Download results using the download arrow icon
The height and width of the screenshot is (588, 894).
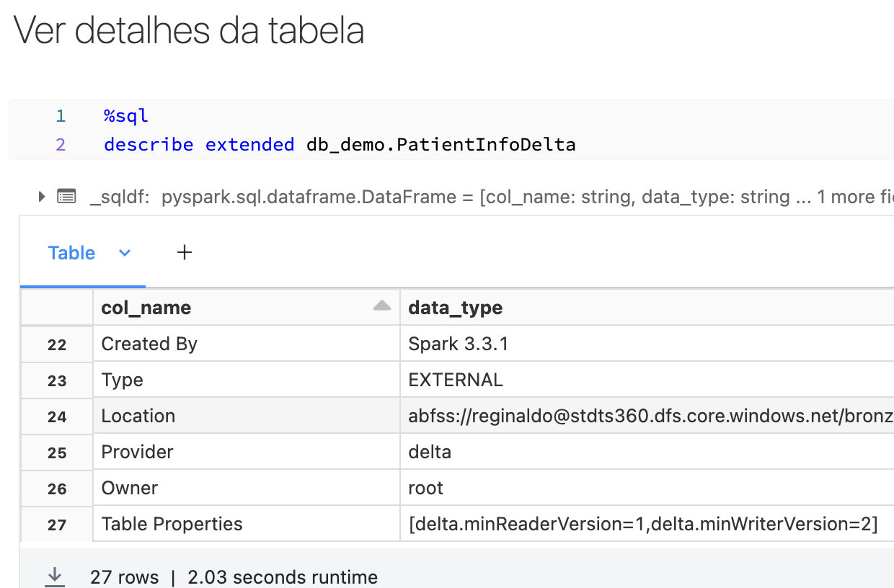[54, 576]
